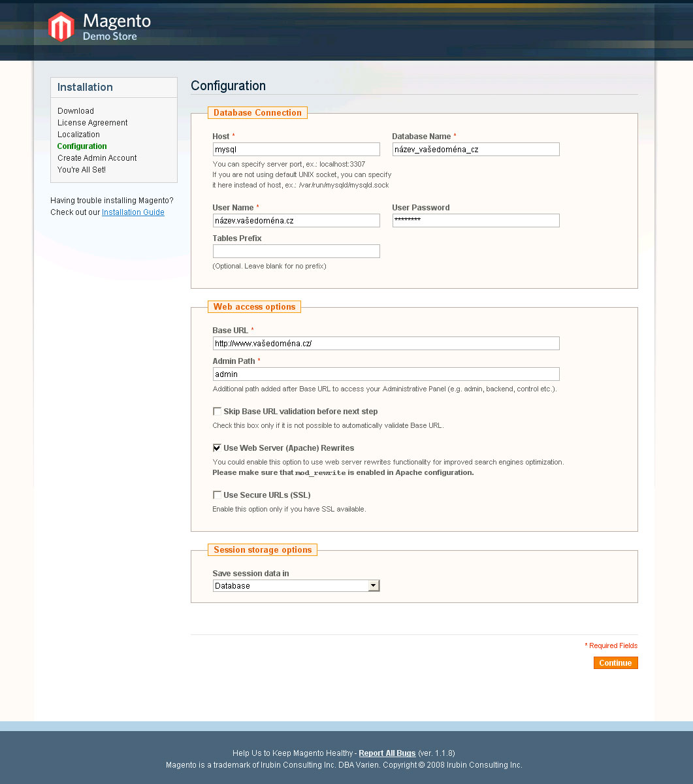The image size is (693, 784).
Task: Click the Save session data in label
Action: 251,574
